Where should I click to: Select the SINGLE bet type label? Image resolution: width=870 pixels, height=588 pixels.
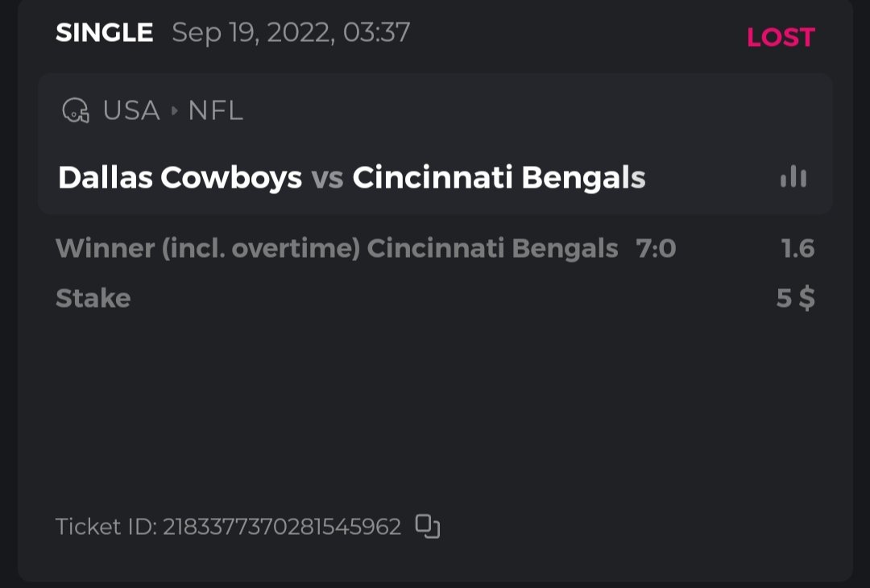[x=104, y=33]
